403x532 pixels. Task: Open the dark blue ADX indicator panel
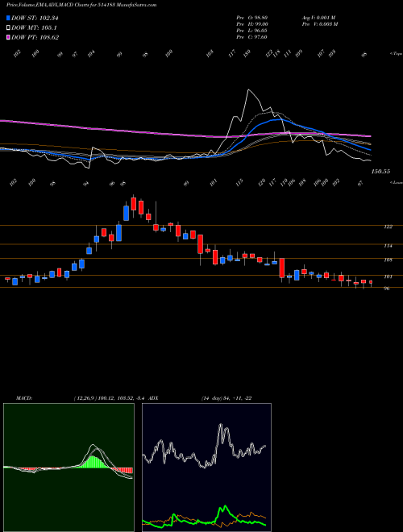[206, 468]
